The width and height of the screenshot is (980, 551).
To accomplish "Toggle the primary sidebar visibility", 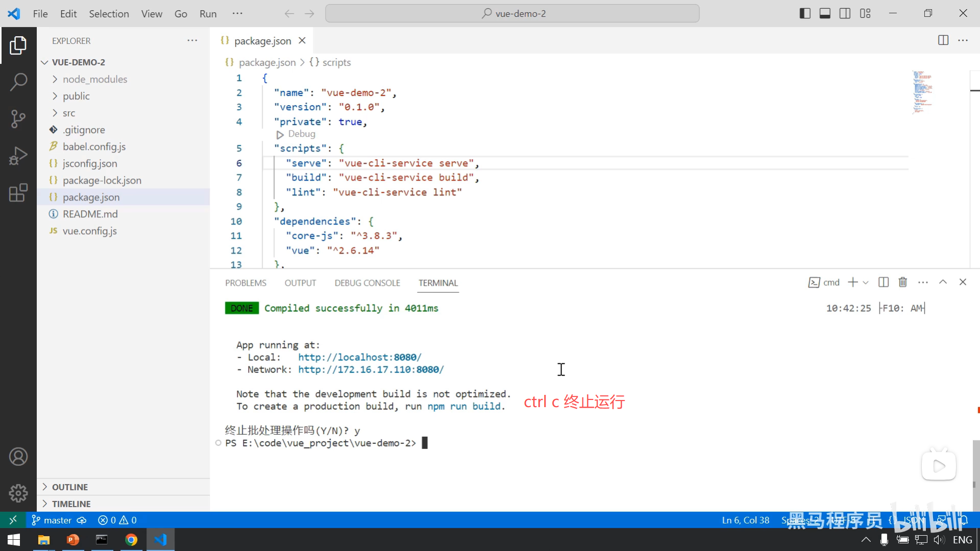I will (x=805, y=14).
